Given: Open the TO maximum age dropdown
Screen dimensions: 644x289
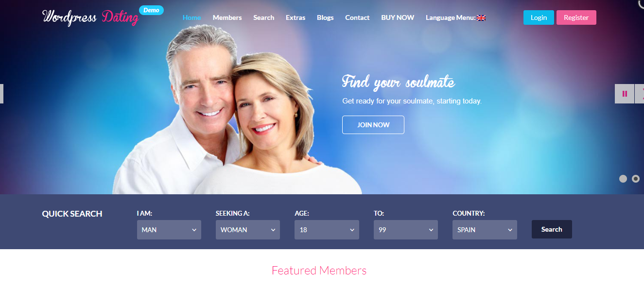Looking at the screenshot, I should (406, 230).
